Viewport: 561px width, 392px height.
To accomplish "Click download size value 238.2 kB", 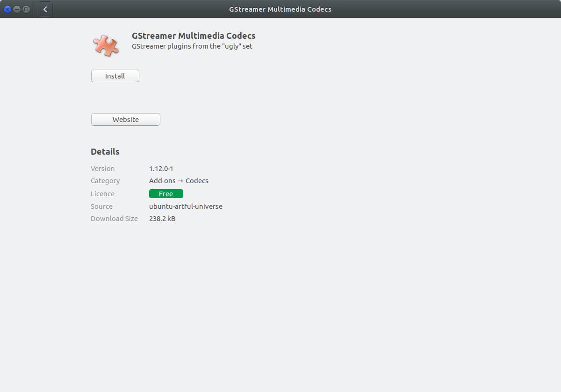I will point(162,219).
